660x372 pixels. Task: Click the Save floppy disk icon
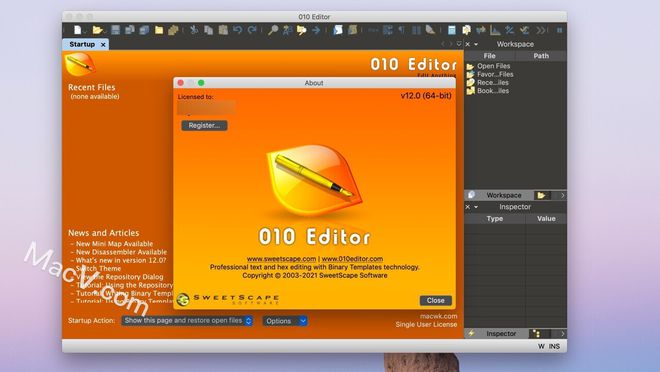(115, 30)
